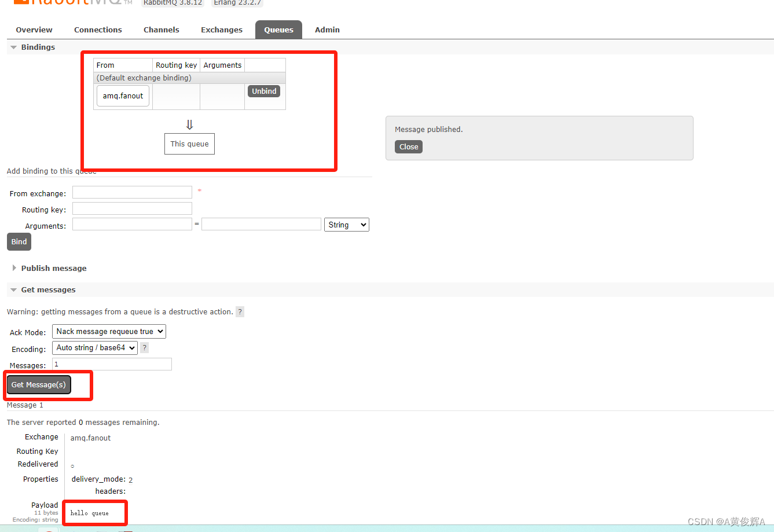The height and width of the screenshot is (532, 774).
Task: Close the Message published notification
Action: click(409, 146)
